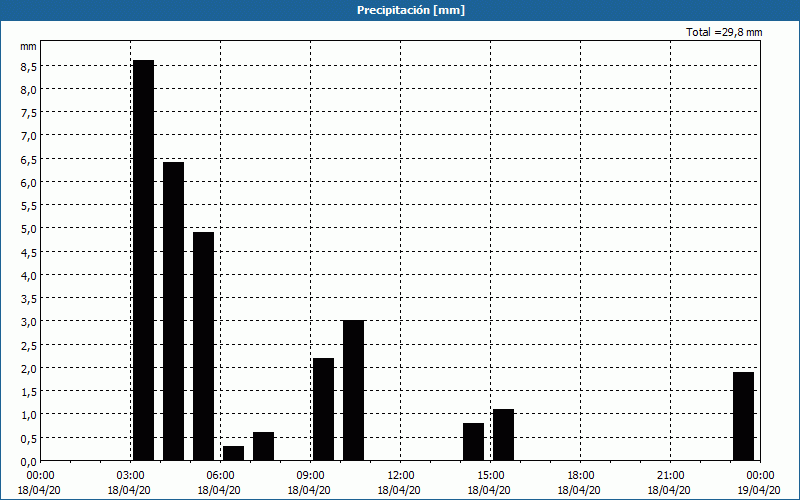This screenshot has height=500, width=800.
Task: Select the 5,5 y-axis tick label
Action: pos(29,206)
